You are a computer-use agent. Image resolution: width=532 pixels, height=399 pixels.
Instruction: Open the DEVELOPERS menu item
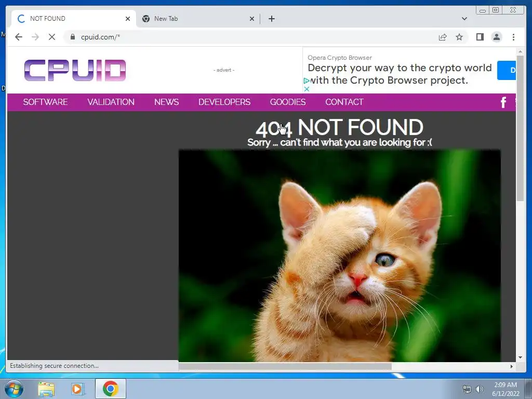[224, 102]
